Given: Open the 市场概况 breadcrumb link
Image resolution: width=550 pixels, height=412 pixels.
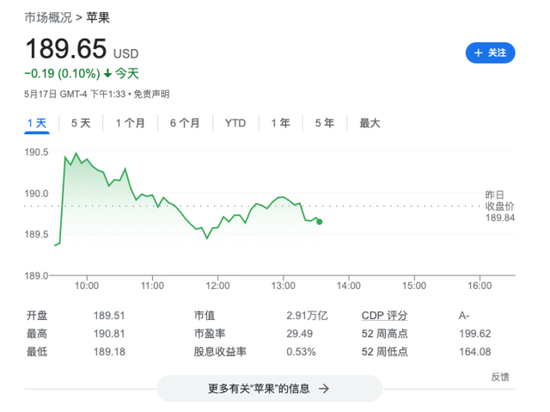Looking at the screenshot, I should click(48, 18).
